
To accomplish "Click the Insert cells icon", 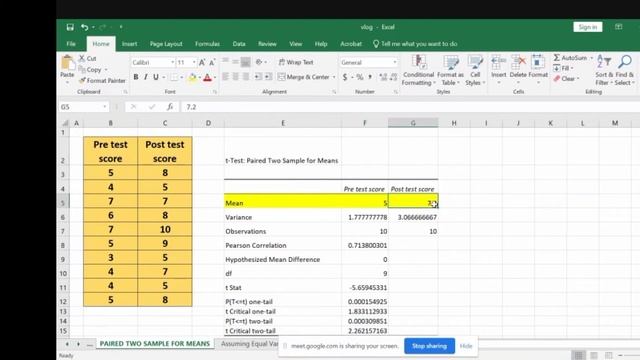I will tap(498, 63).
